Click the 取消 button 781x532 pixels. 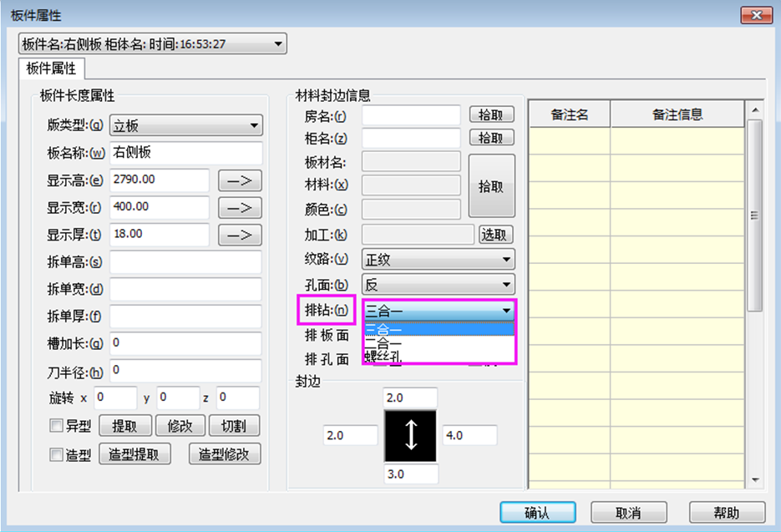[629, 512]
